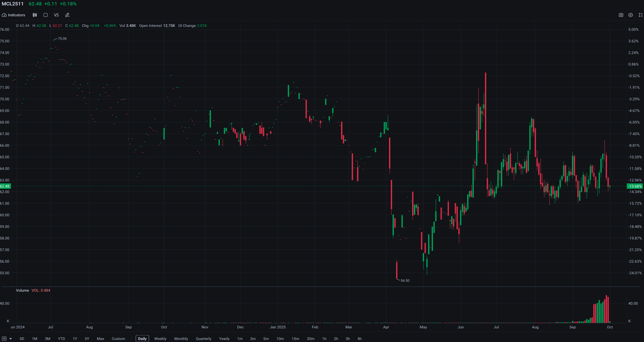The width and height of the screenshot is (644, 342).
Task: Set interval to 1h
Action: coord(324,339)
